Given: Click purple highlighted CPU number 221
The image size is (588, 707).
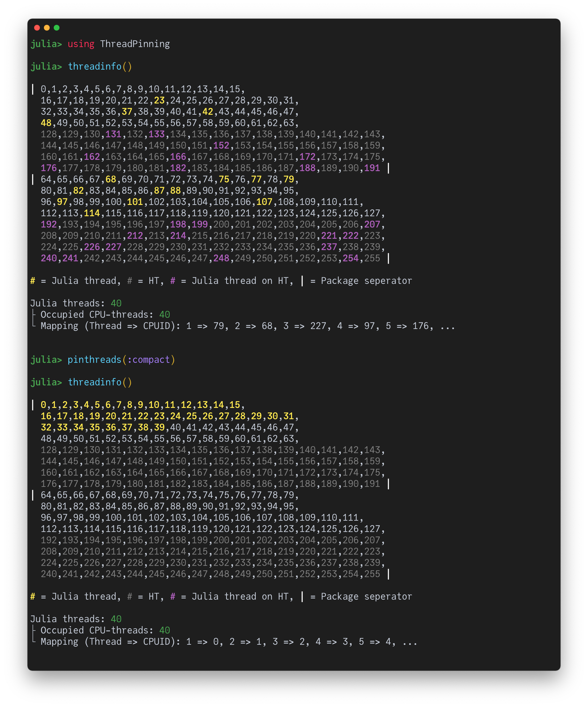Looking at the screenshot, I should 329,236.
